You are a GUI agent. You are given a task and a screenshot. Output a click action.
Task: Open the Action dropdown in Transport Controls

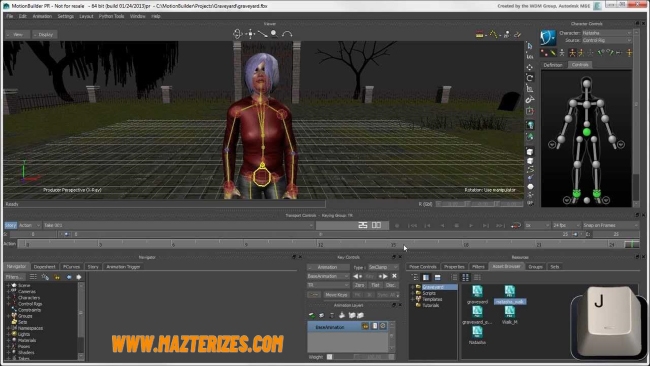pos(29,225)
